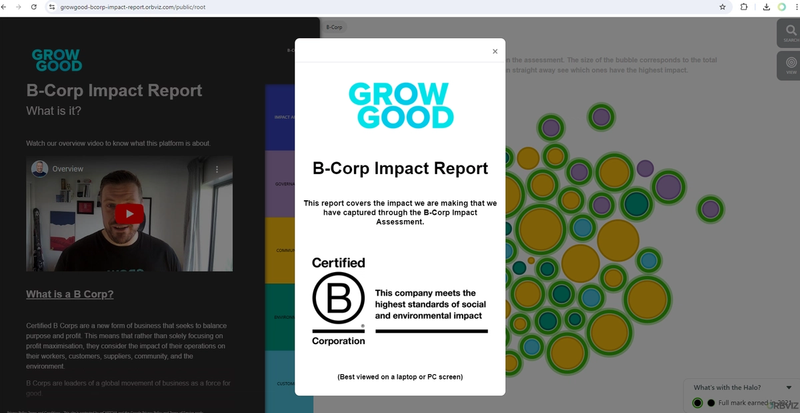Focus the browser address bar
800x413 pixels.
click(x=388, y=7)
